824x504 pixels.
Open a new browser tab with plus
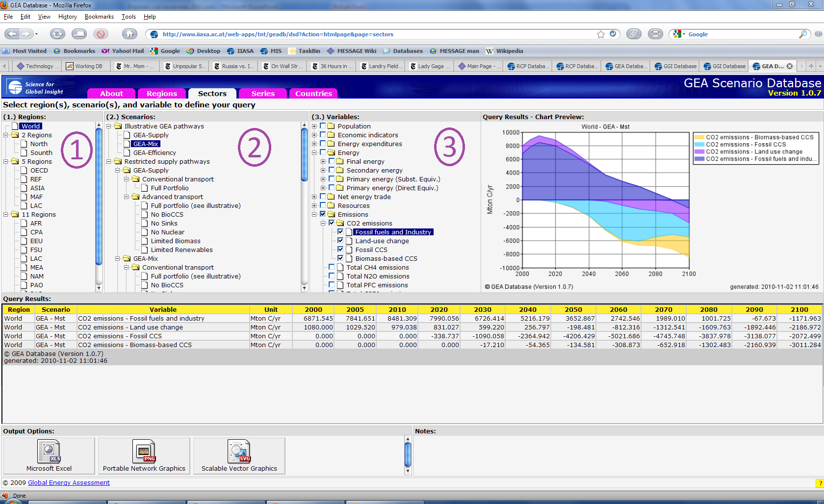click(811, 66)
